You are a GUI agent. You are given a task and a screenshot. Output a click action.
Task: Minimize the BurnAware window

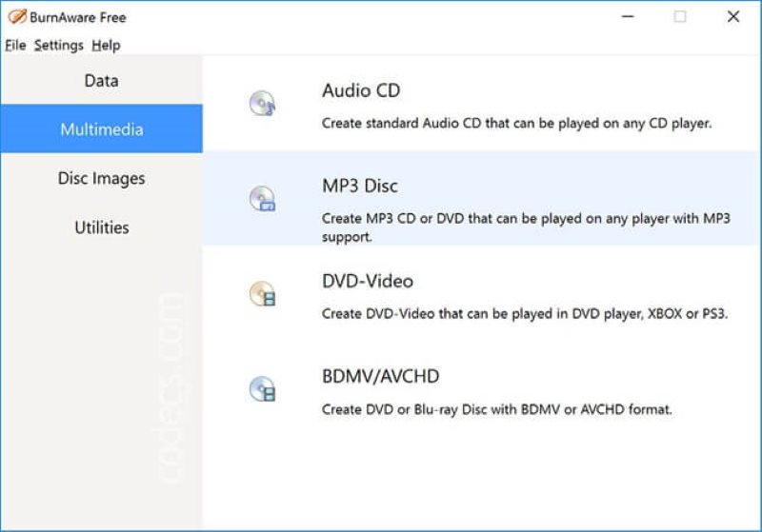pyautogui.click(x=628, y=16)
